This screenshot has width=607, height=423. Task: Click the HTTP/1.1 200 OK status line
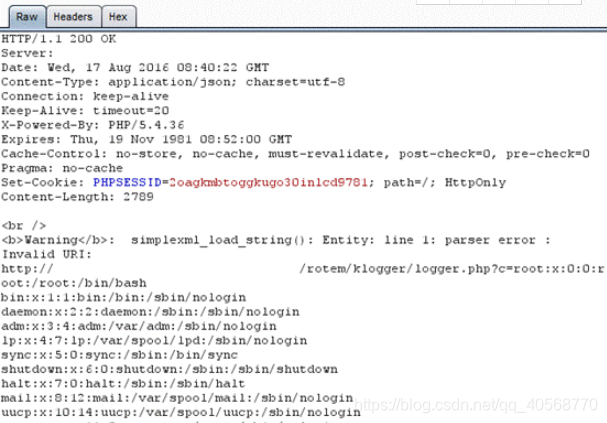tap(59, 39)
